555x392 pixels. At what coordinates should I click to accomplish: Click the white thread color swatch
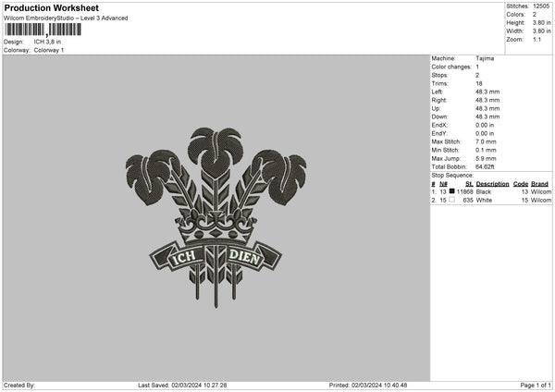click(451, 200)
